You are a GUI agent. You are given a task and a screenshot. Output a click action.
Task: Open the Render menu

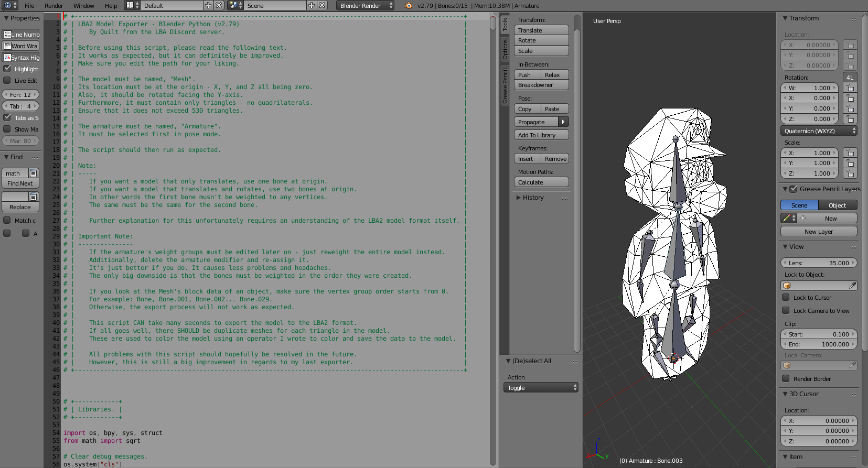pyautogui.click(x=53, y=6)
